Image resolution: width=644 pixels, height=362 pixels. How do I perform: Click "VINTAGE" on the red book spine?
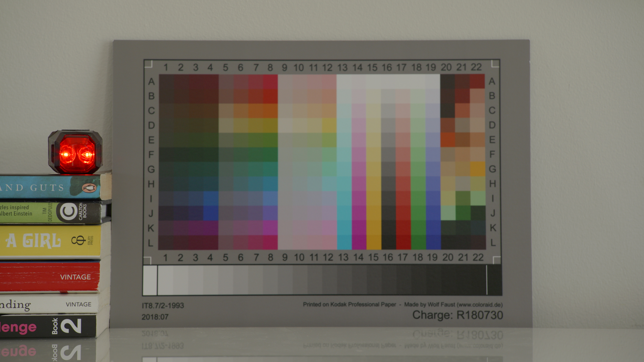click(x=75, y=277)
